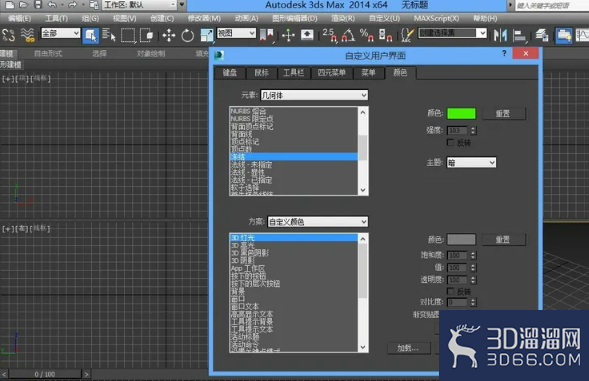589x381 pixels.
Task: Toggle the Graphite ribbon icon
Action: pos(564,36)
